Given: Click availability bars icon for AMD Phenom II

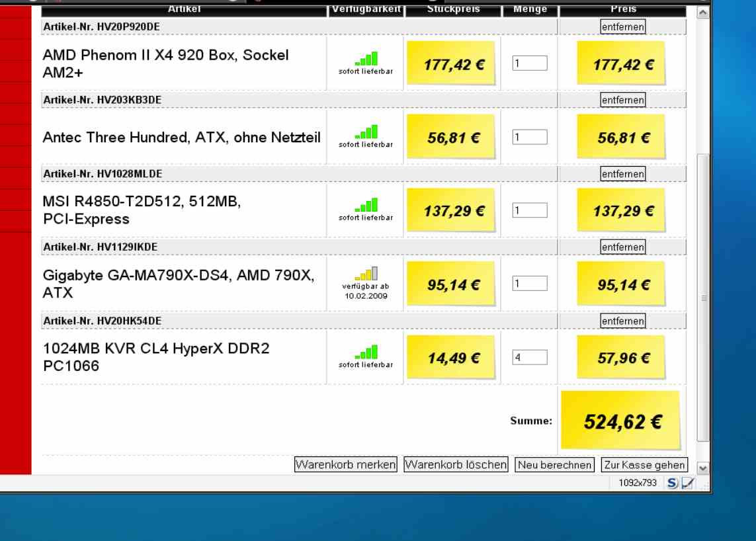Looking at the screenshot, I should click(x=366, y=60).
